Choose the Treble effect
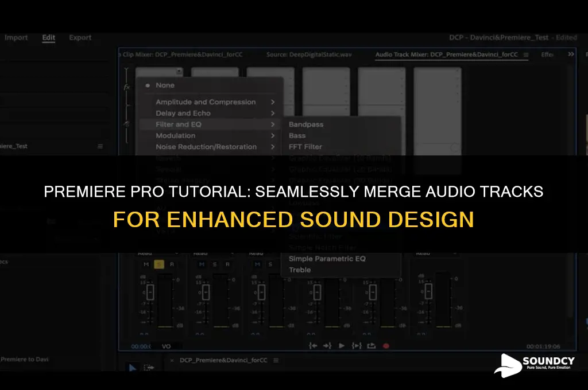 coord(300,270)
